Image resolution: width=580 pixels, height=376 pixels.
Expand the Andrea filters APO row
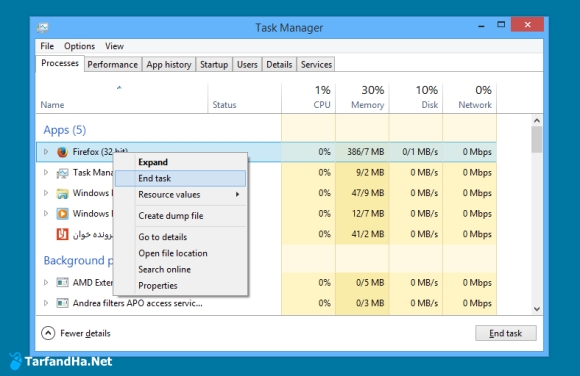pyautogui.click(x=46, y=303)
